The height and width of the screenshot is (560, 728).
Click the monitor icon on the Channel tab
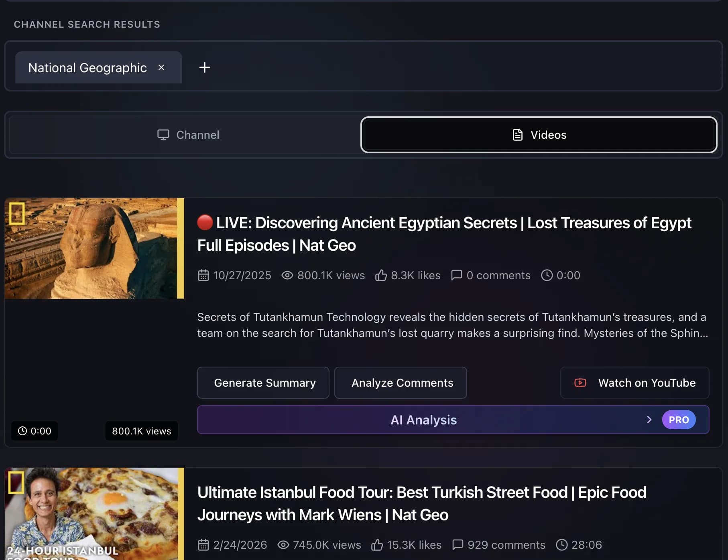pos(163,135)
